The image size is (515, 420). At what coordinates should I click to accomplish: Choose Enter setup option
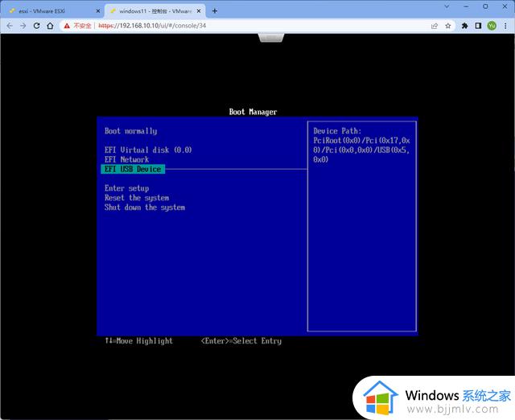tap(127, 188)
